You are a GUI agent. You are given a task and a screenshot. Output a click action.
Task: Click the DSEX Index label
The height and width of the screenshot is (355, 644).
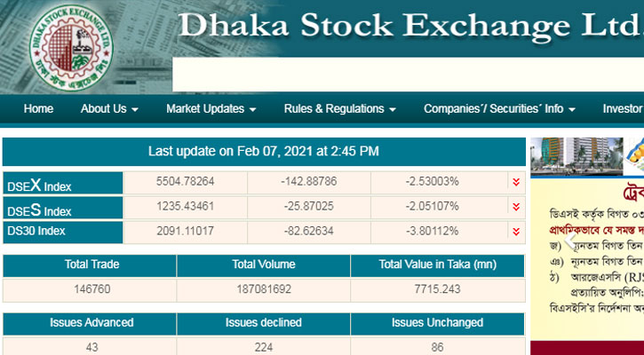pyautogui.click(x=40, y=185)
